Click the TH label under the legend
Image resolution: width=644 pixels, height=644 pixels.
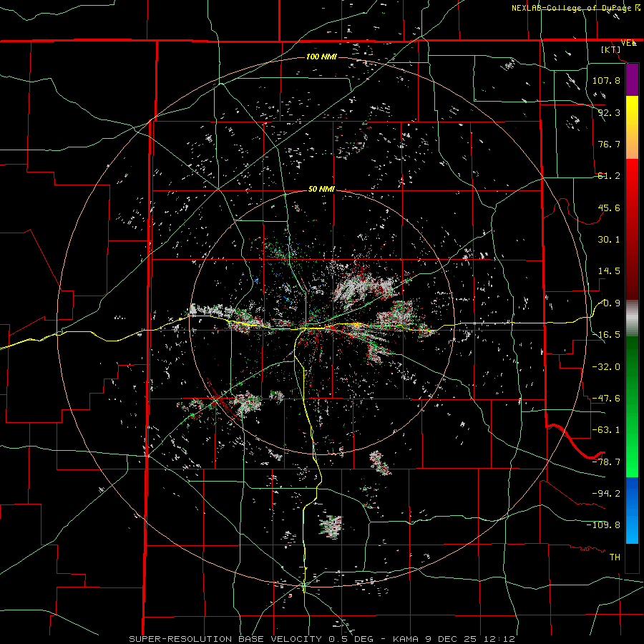(615, 557)
